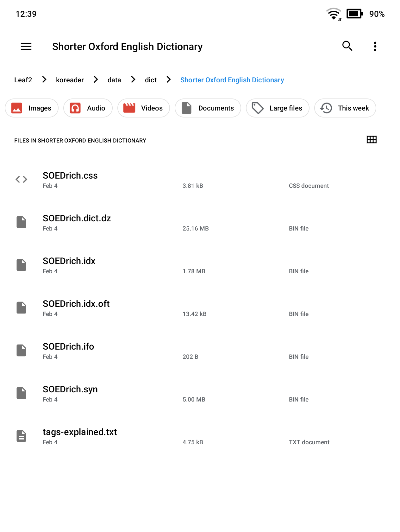Click the SOEDrich.css code file icon

[x=22, y=180]
